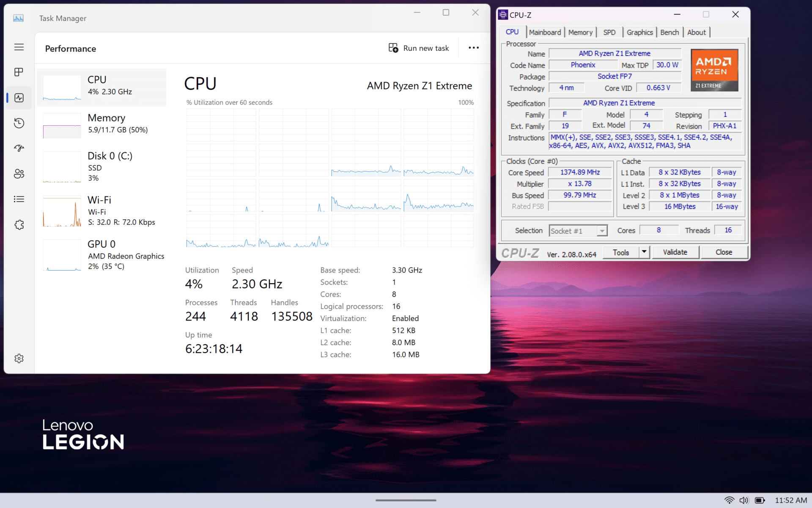Switch to the SPD tab in CPU-Z
This screenshot has width=812, height=508.
click(609, 33)
